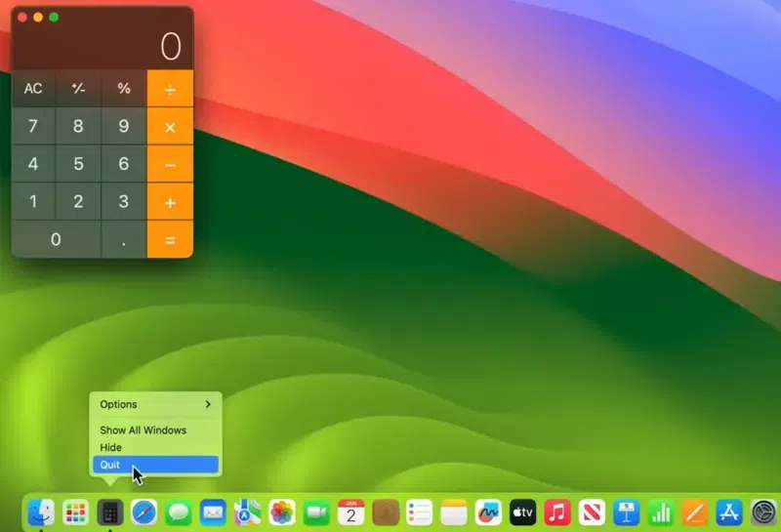Screen dimensions: 781x532
Task: Open Calendar showing date 2
Action: (x=350, y=512)
